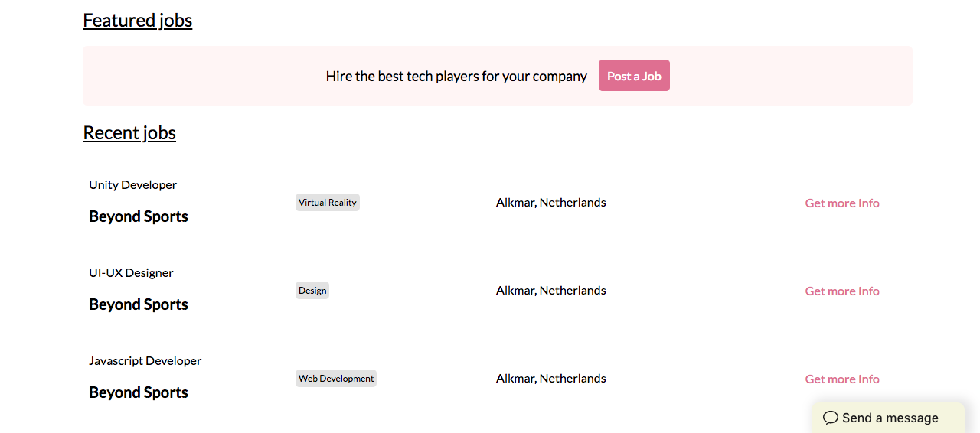Select the Design category tag
This screenshot has height=433, width=980.
(312, 291)
